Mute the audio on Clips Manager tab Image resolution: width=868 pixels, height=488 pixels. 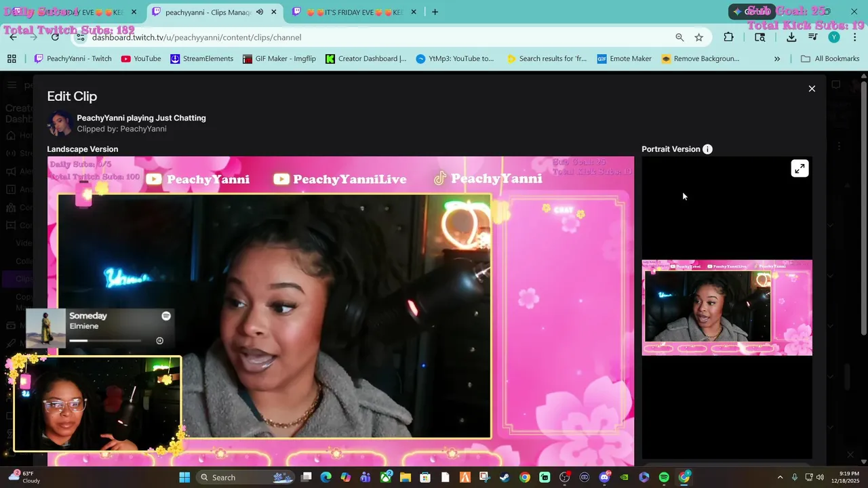(x=259, y=12)
